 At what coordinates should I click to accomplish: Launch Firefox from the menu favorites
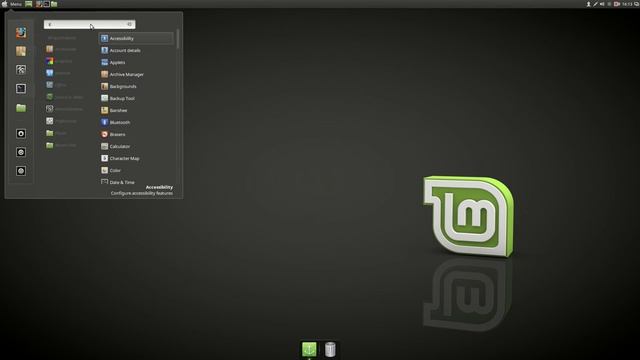[21, 33]
